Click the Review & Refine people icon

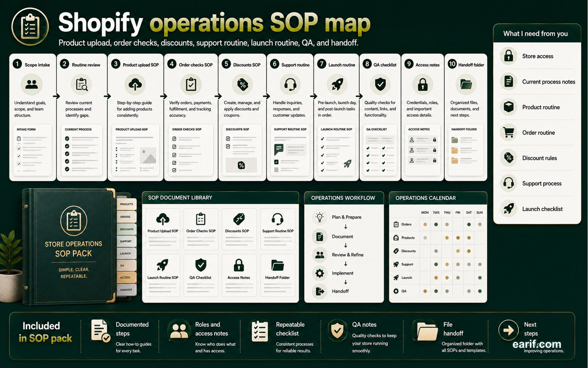(x=320, y=255)
